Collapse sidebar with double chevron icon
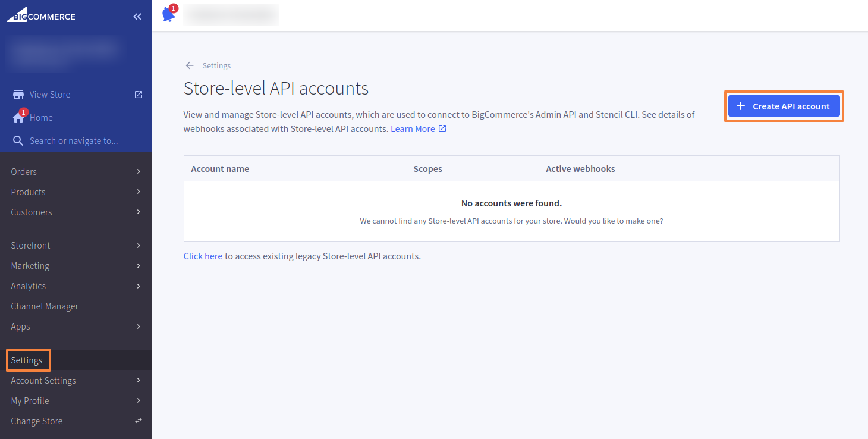The image size is (868, 439). click(x=137, y=17)
